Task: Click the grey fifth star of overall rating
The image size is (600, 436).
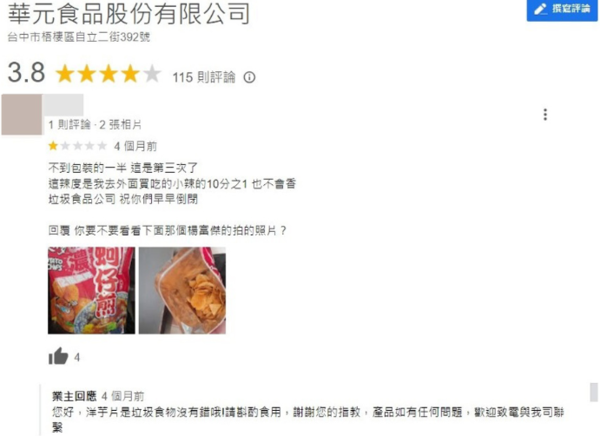Action: point(152,74)
